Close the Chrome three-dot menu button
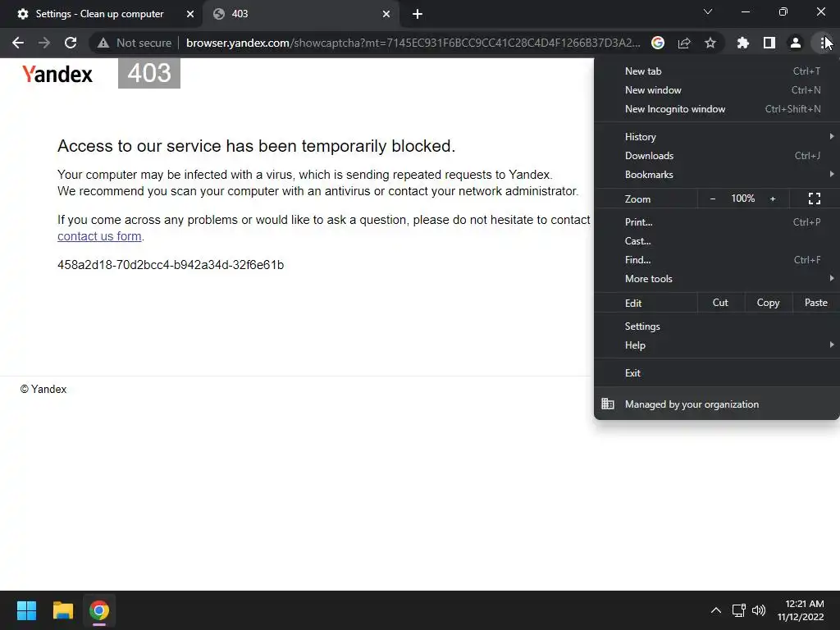The image size is (840, 630). 823,43
